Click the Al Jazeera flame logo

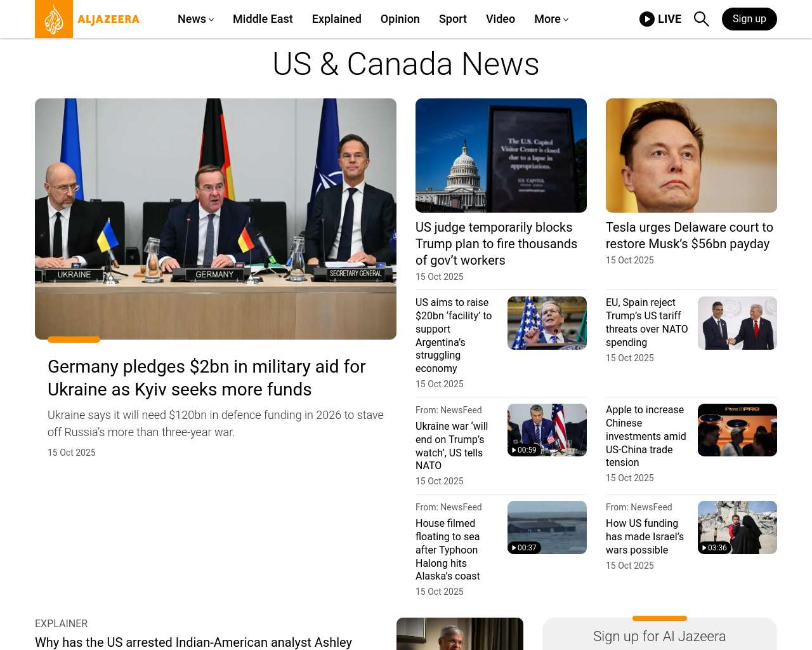click(54, 19)
